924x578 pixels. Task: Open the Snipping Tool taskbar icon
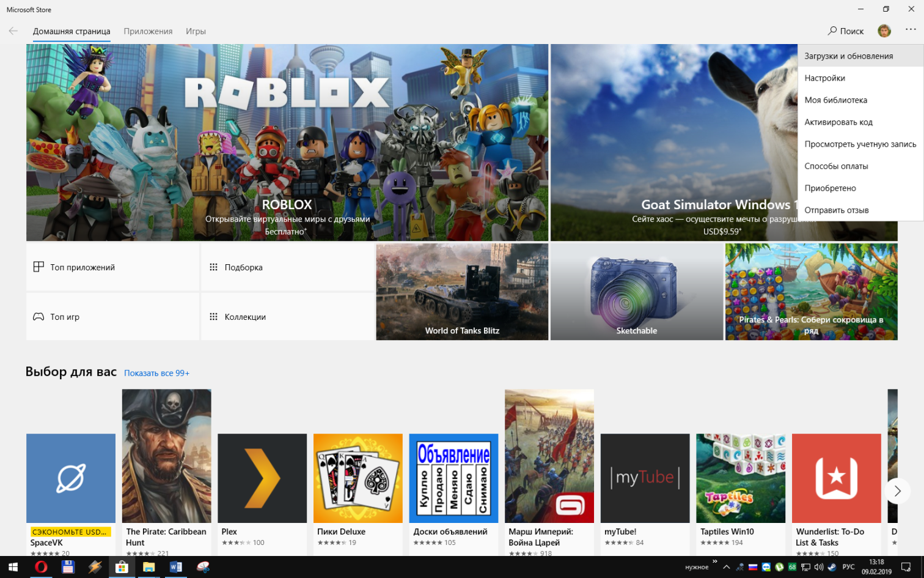tap(203, 567)
